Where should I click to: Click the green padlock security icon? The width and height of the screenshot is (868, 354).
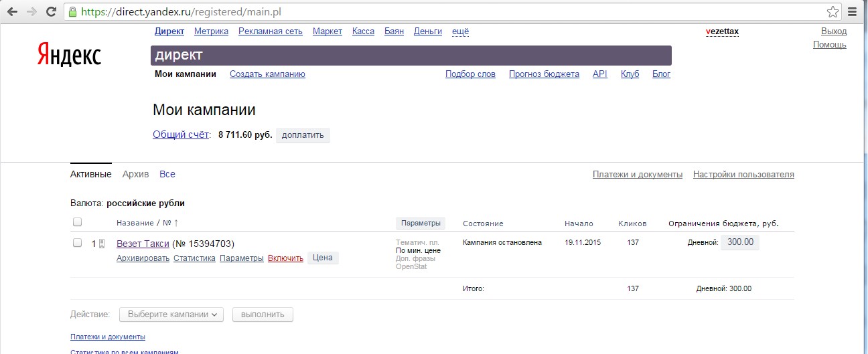click(x=73, y=11)
